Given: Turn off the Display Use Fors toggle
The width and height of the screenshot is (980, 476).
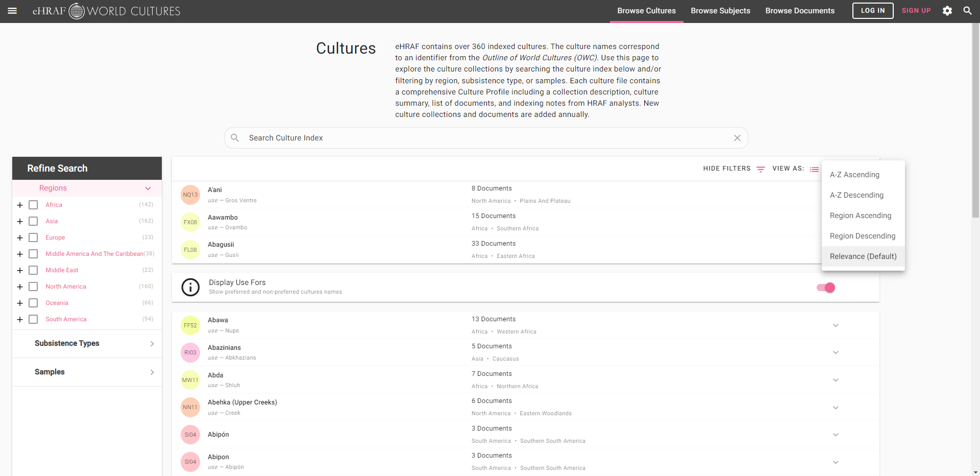Looking at the screenshot, I should pyautogui.click(x=826, y=288).
